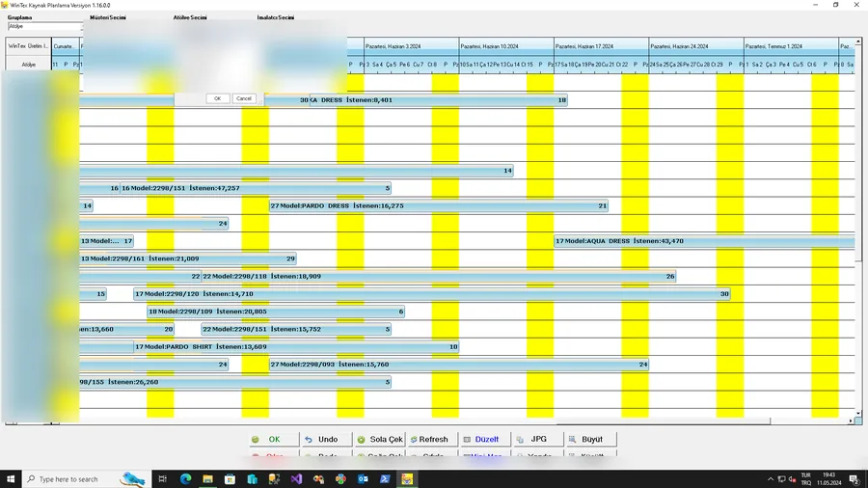Image resolution: width=868 pixels, height=488 pixels.
Task: Dismiss the small dialog with Cancel
Action: tap(244, 98)
